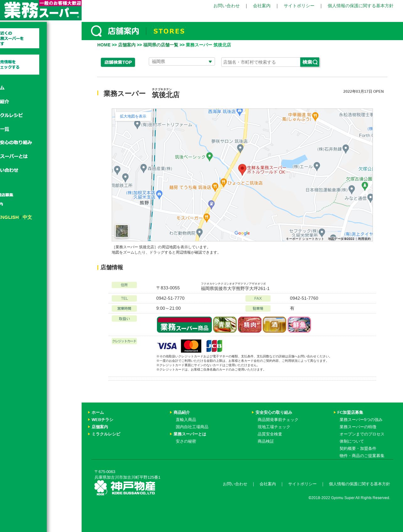Click the 加根又本店 shopping marker

pos(159,194)
